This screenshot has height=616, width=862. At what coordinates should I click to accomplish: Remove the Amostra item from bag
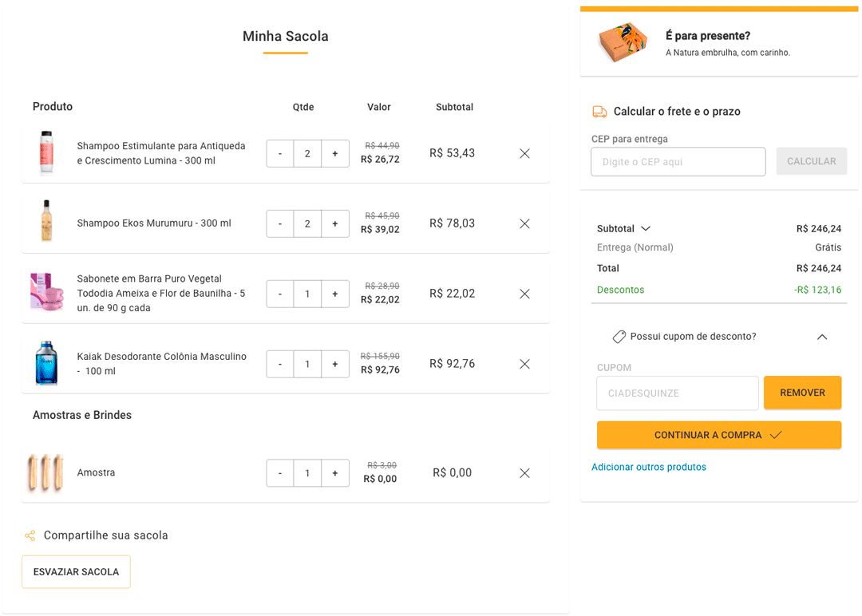[524, 473]
